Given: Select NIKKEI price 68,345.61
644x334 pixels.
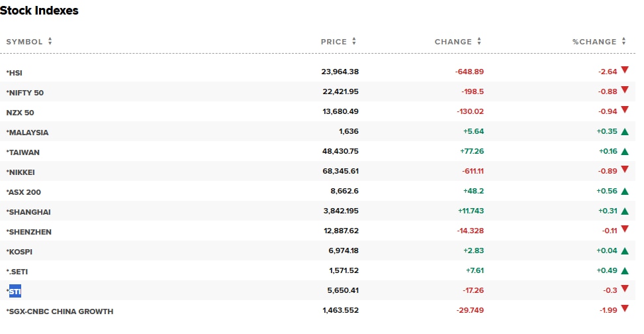Looking at the screenshot, I should coord(340,171).
